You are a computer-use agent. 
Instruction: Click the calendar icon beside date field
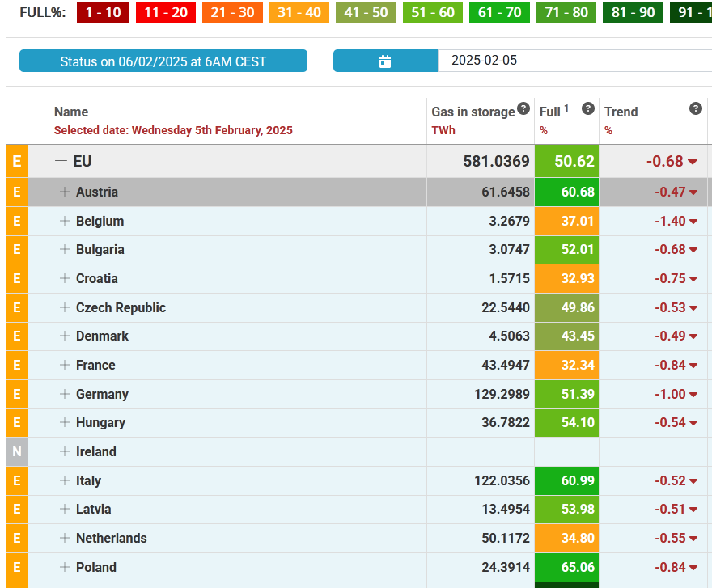tap(385, 61)
